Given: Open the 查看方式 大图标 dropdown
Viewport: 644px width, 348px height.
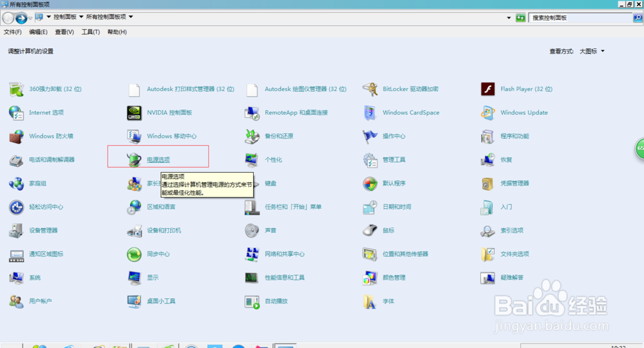Looking at the screenshot, I should coord(592,52).
